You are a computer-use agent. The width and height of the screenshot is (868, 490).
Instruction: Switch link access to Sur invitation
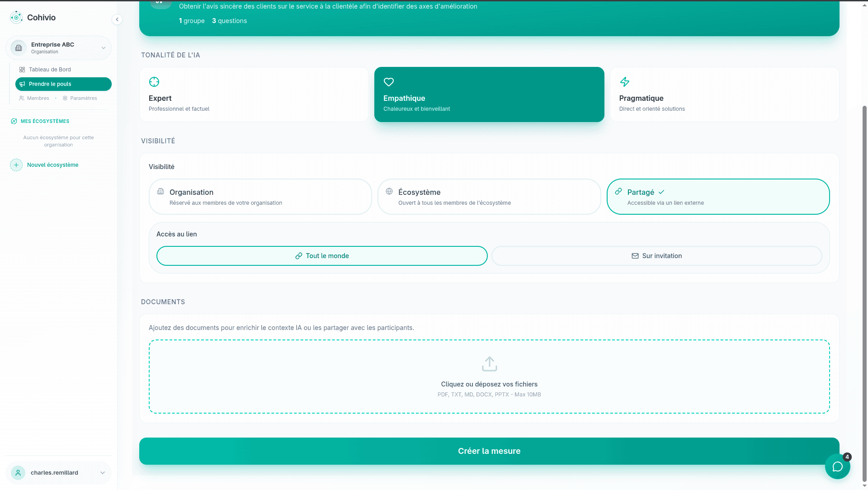pyautogui.click(x=656, y=255)
